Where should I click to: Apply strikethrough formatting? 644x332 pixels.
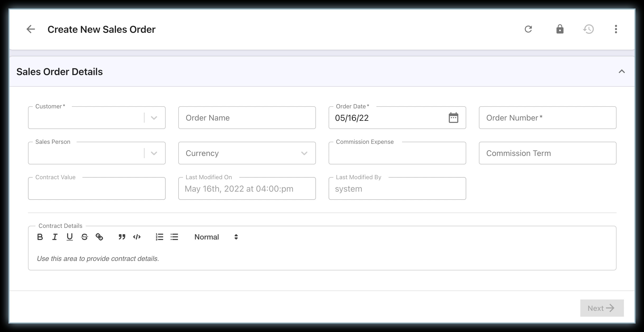[85, 237]
